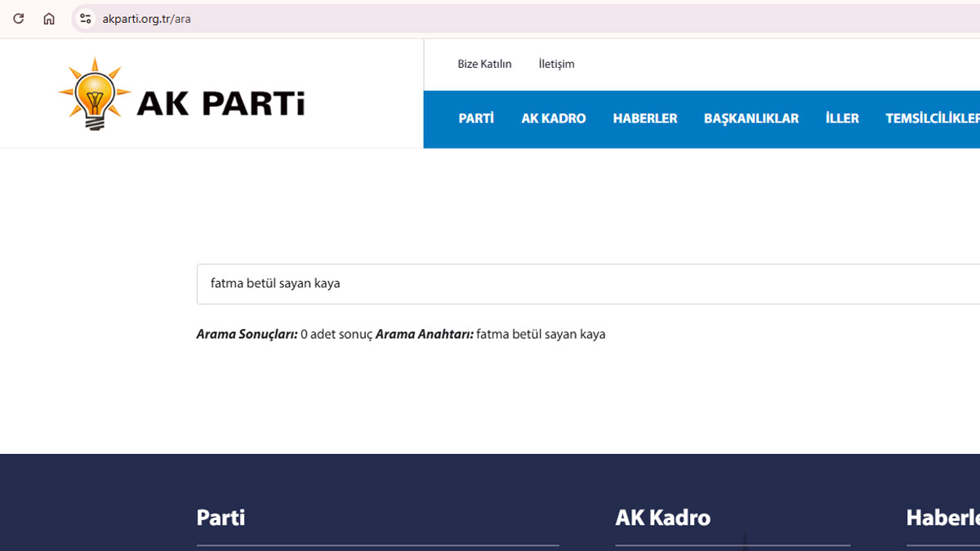Viewport: 980px width, 551px height.
Task: Open the Bize Katılın link
Action: 484,64
